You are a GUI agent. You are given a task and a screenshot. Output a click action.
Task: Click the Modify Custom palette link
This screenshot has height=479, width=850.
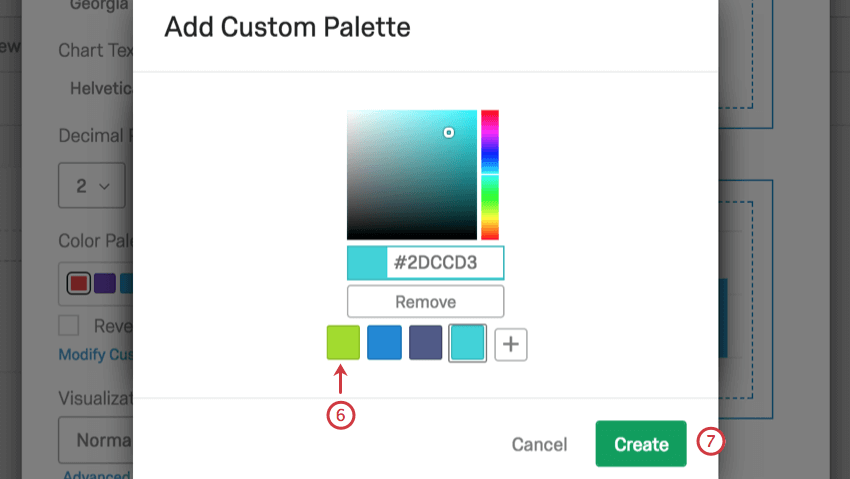95,354
